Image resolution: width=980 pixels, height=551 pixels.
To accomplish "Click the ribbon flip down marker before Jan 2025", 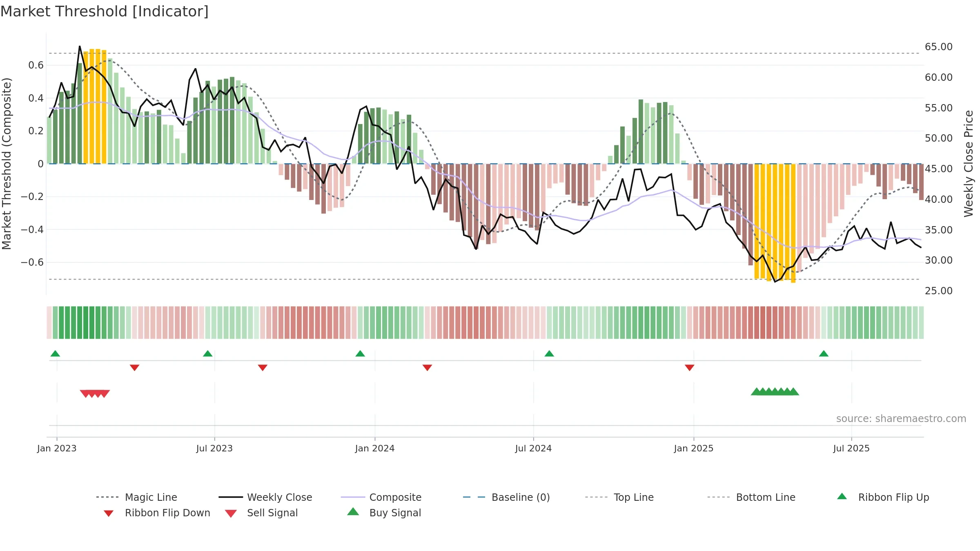I will (x=690, y=368).
